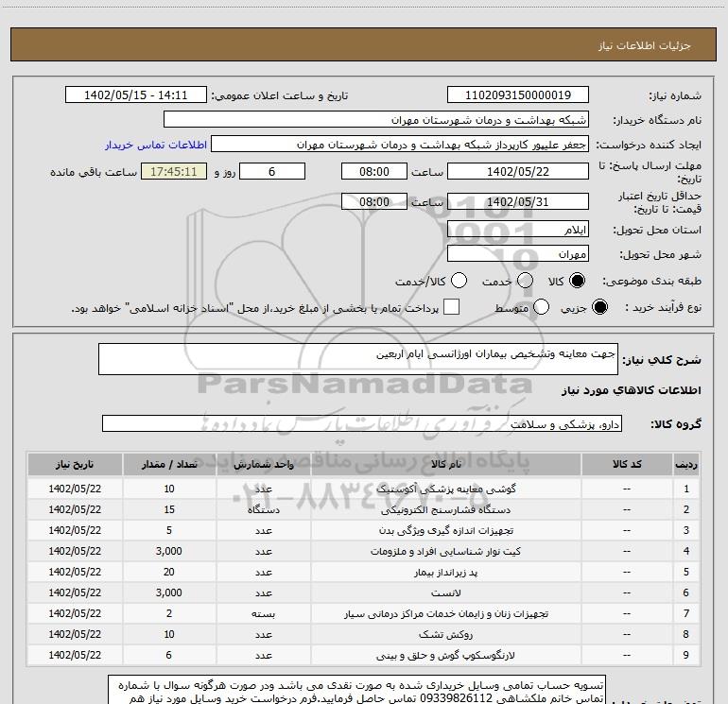This screenshot has height=704, width=728.
Task: Tick the اسناد خزانه اسلامی payment checkbox
Action: (451, 307)
